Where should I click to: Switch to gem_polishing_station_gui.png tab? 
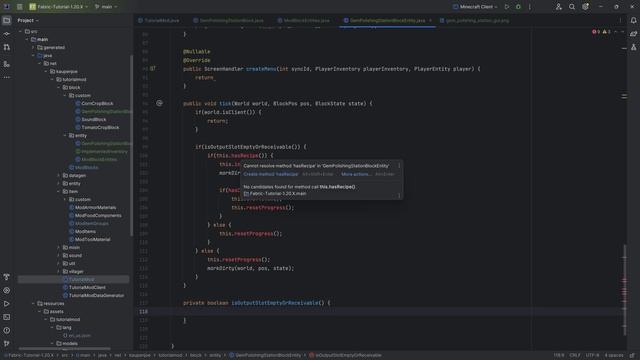point(475,20)
